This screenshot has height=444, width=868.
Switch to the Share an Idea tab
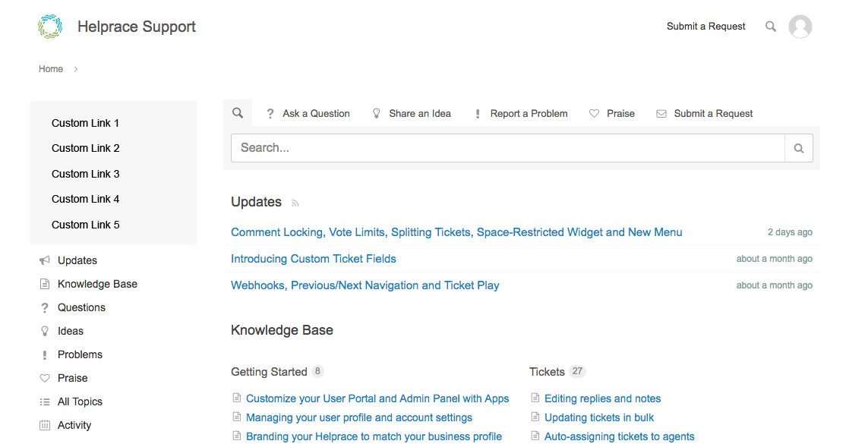pos(412,114)
